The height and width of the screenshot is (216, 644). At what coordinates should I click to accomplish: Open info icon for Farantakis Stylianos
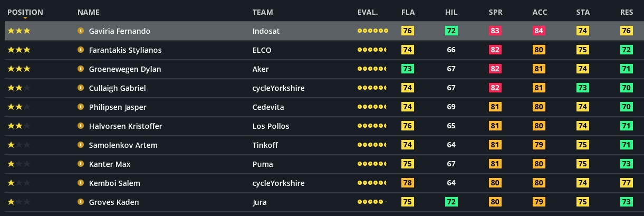pos(81,50)
